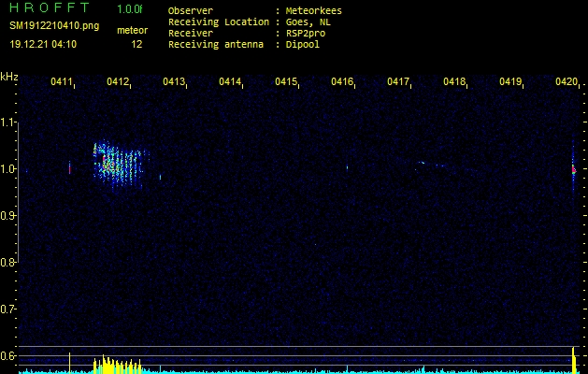The image size is (588, 374).
Task: Click the 1.0 frequency axis label
Action: click(x=7, y=169)
